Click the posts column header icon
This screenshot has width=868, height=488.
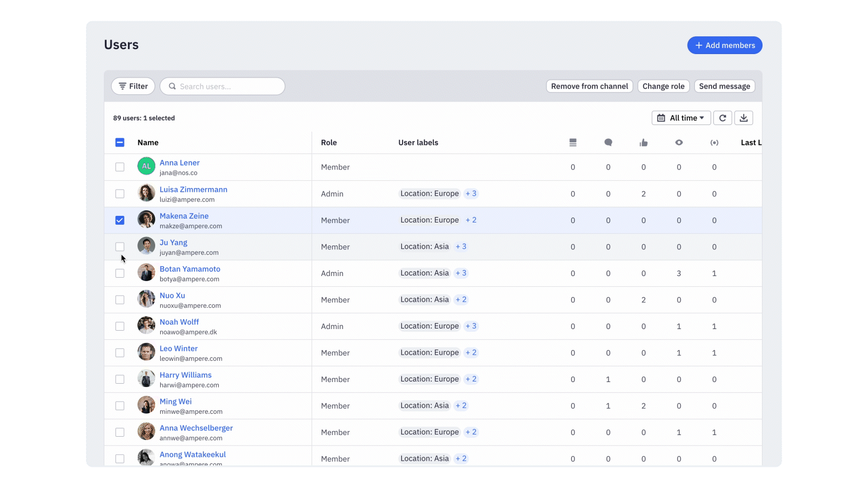click(573, 142)
